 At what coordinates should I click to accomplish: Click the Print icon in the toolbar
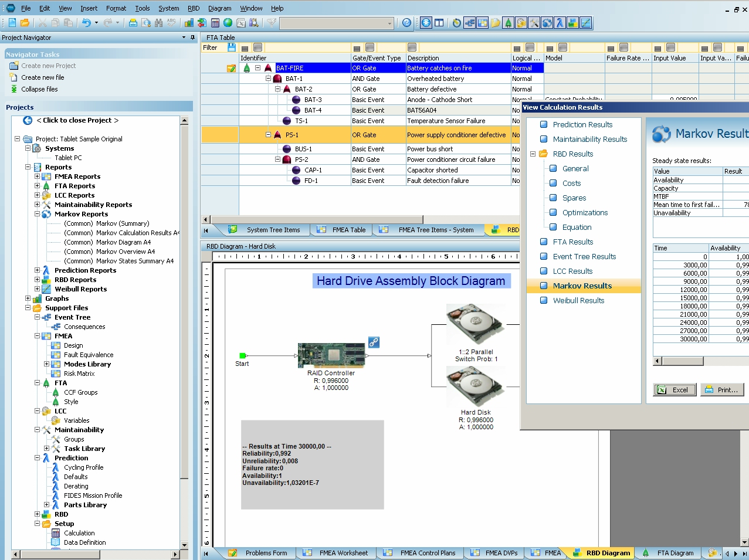click(133, 23)
